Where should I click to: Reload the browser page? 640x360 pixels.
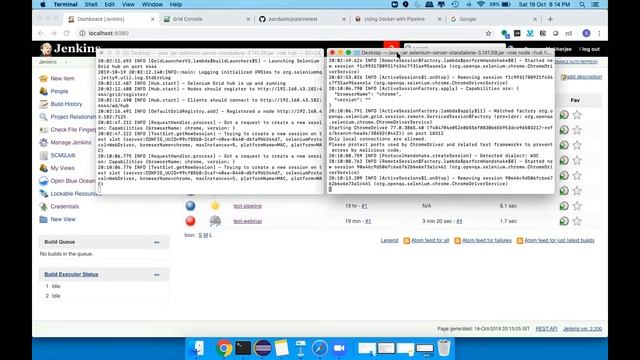click(x=66, y=33)
